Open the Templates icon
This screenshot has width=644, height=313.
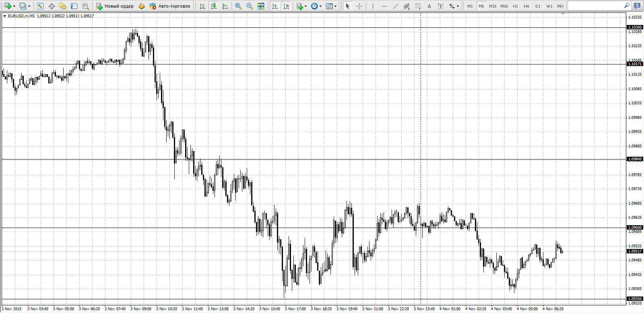point(329,6)
